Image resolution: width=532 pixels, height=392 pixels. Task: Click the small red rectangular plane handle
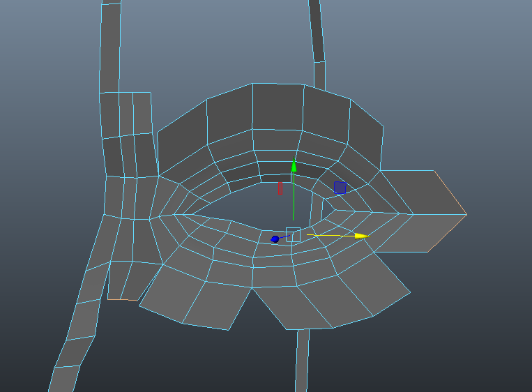tap(280, 188)
